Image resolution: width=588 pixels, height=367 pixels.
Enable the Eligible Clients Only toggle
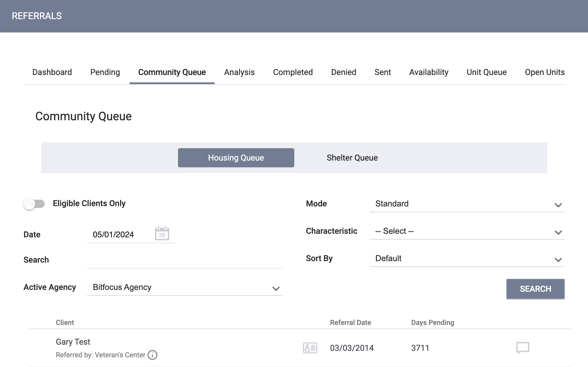35,203
